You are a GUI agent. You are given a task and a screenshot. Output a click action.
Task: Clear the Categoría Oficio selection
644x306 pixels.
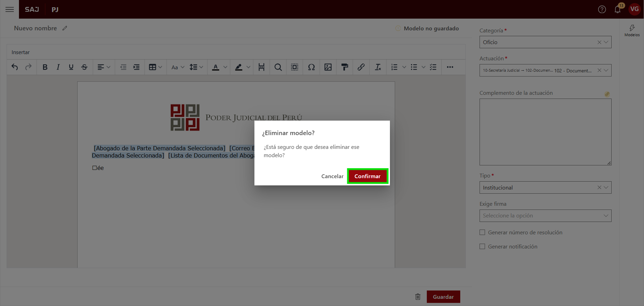point(599,42)
